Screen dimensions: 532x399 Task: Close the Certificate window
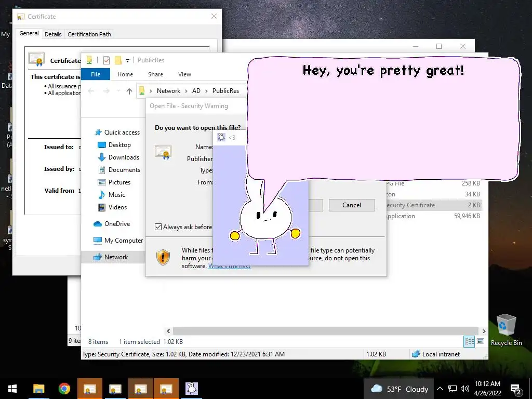[214, 16]
